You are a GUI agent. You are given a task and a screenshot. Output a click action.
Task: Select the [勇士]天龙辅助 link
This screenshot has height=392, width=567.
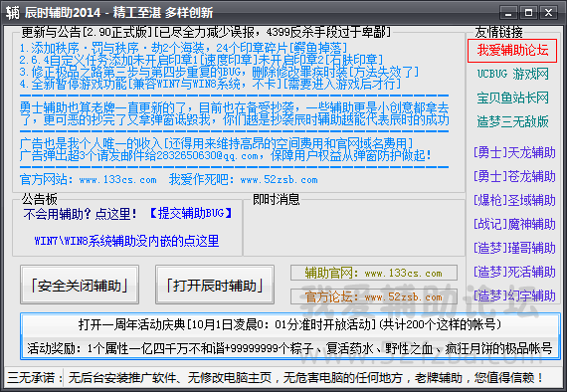click(514, 152)
